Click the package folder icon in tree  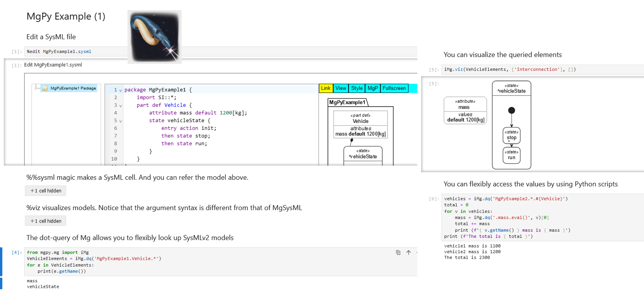(x=45, y=88)
